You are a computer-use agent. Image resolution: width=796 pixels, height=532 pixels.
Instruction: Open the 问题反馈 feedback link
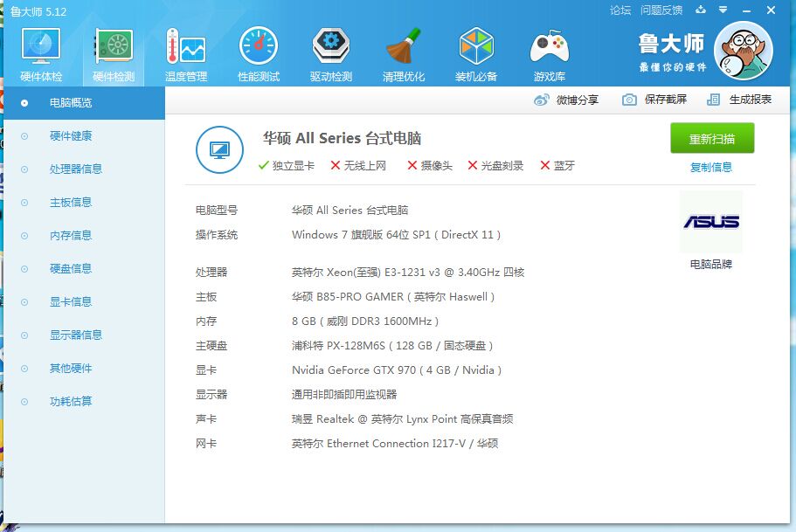pos(661,10)
